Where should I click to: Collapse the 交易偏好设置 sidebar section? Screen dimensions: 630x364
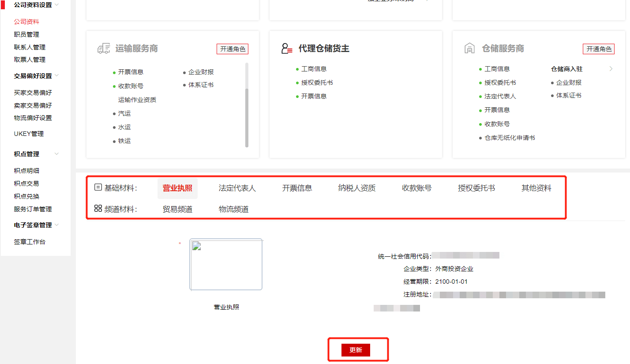(56, 76)
